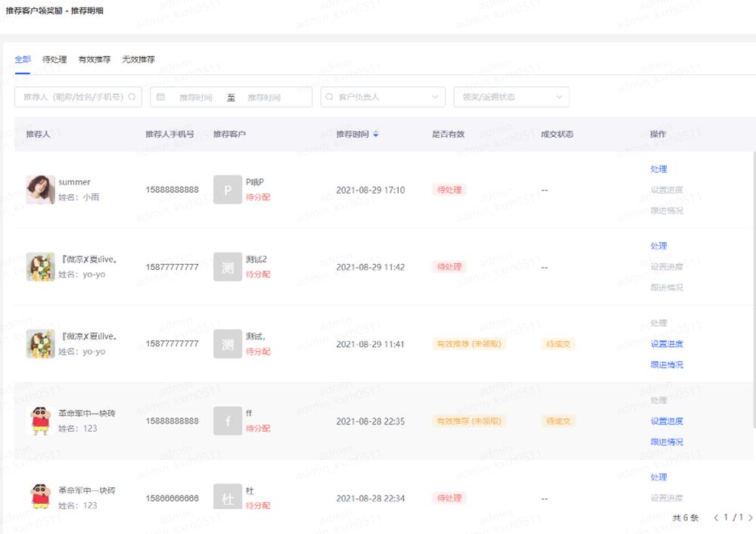Screen dimensions: 756x534
Task: Select the 全部 tab
Action: (23, 59)
